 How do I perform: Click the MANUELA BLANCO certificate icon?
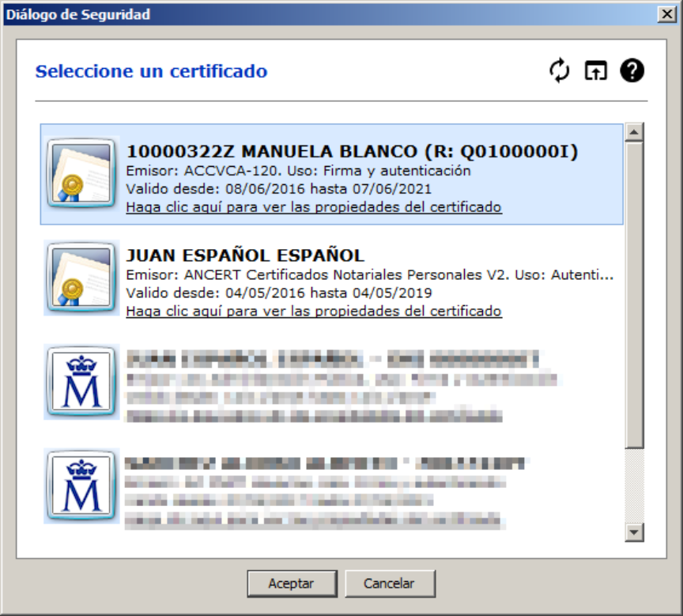[x=79, y=172]
